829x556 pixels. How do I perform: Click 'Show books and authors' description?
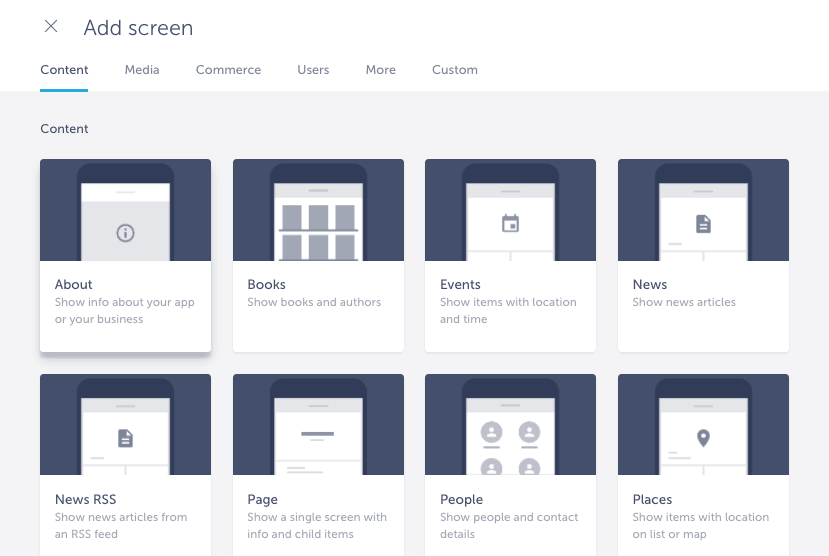tap(314, 302)
